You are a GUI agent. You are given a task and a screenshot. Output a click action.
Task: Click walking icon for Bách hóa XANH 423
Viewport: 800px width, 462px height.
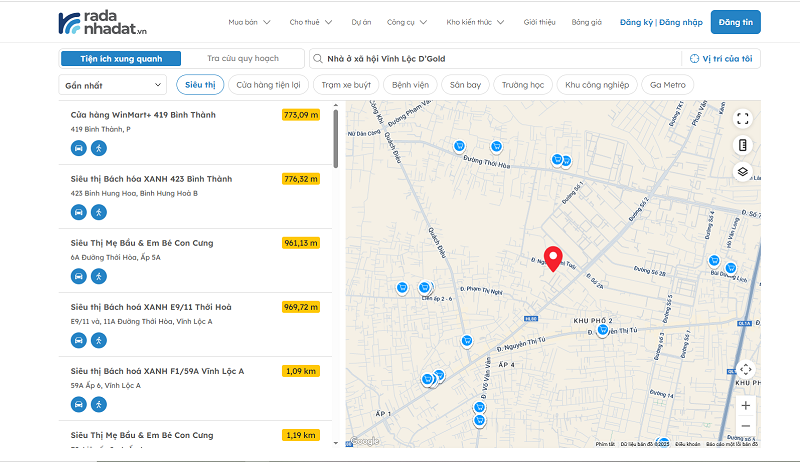click(99, 212)
